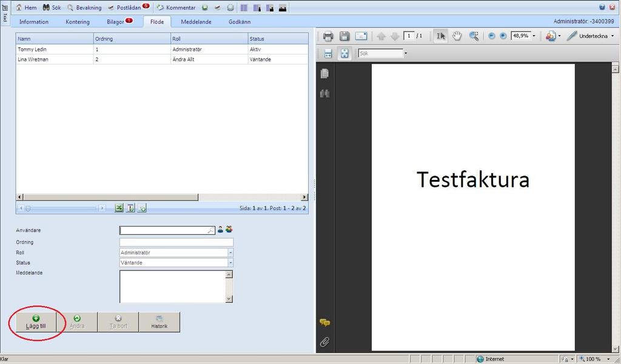Expand the Underteckna dropdown

point(613,36)
